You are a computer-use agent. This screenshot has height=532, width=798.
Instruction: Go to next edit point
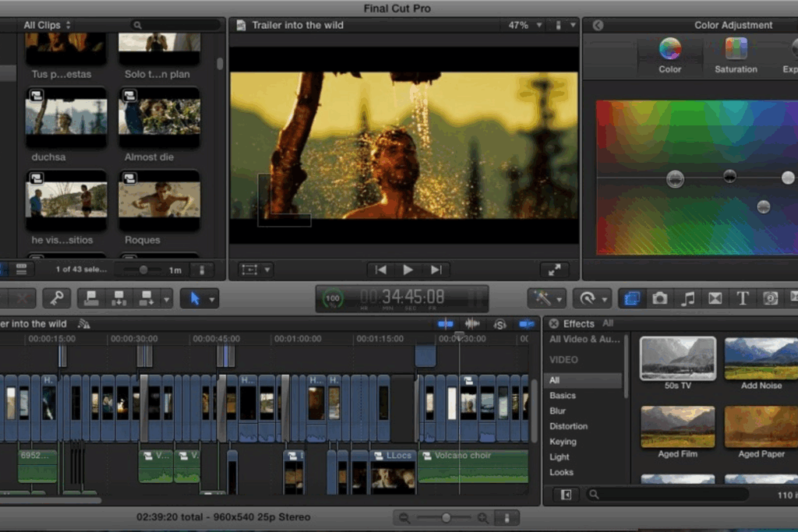coord(436,270)
